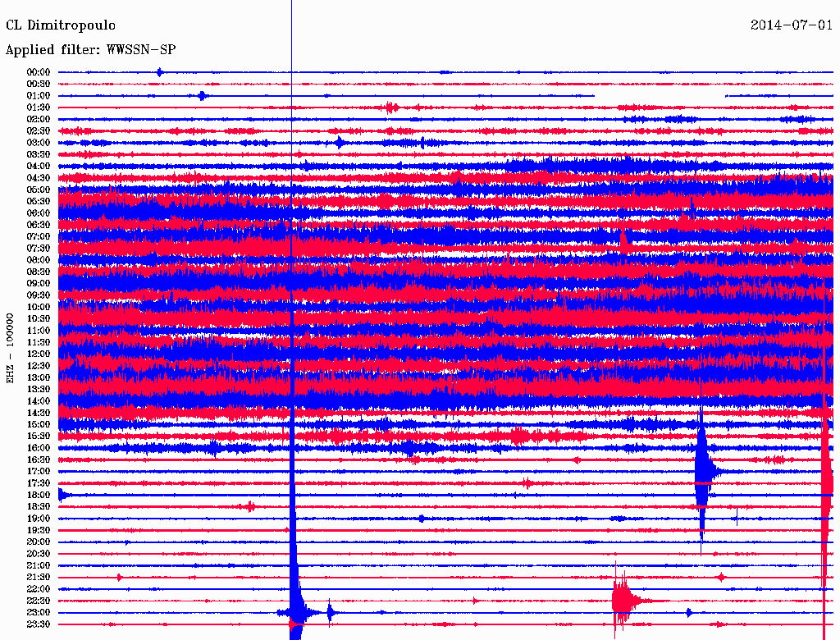Click the '04:30' time label
The width and height of the screenshot is (840, 640).
[x=39, y=178]
